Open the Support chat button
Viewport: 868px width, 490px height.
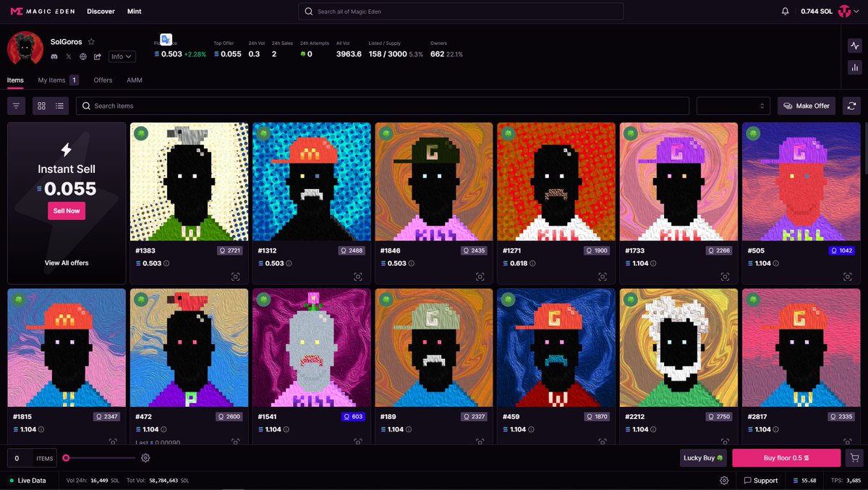click(761, 480)
